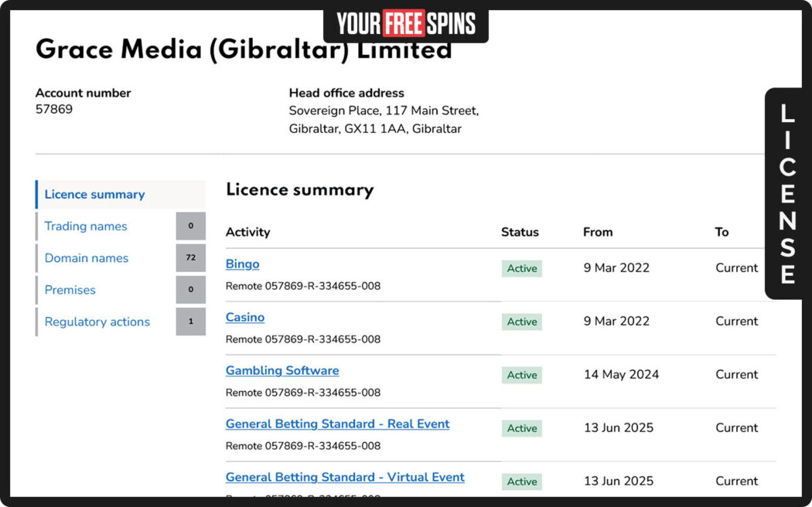
Task: View the Regulatory actions section
Action: 96,322
